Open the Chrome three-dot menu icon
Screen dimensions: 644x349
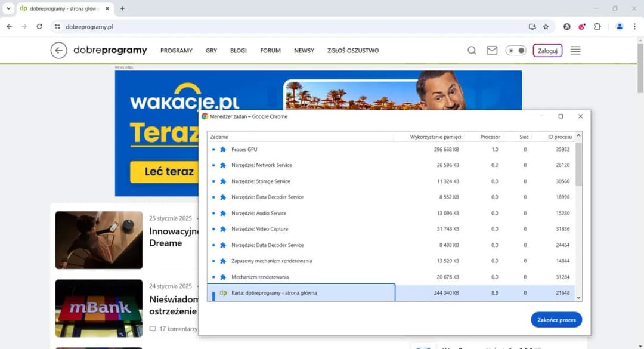634,27
